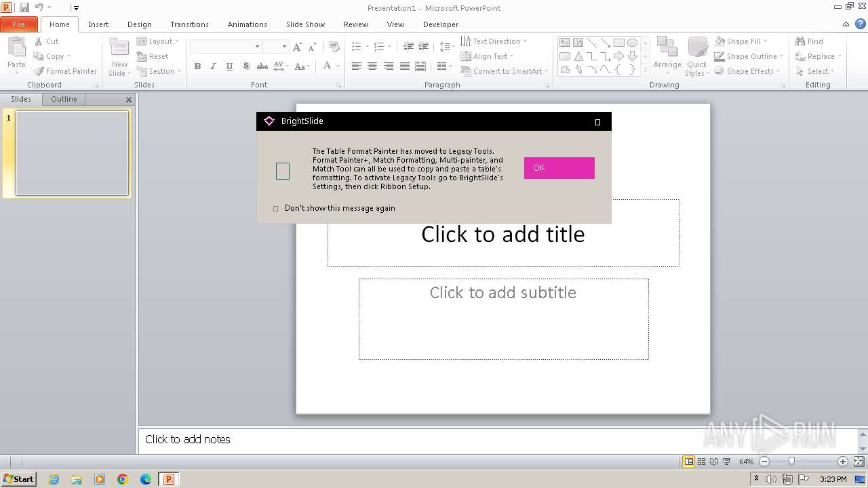868x488 pixels.
Task: Click the 'Click to add title' placeholder
Action: [503, 234]
